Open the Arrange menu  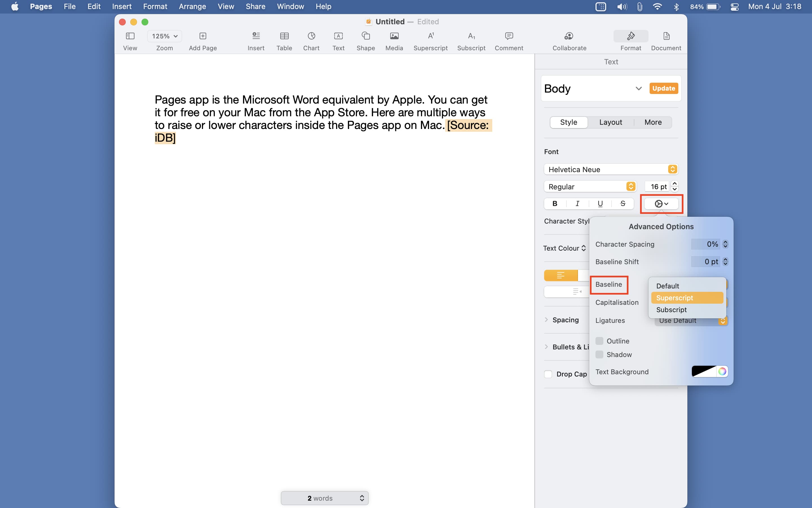192,7
